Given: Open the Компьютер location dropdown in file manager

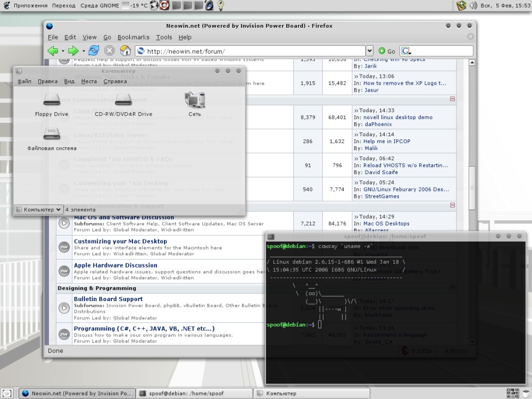Looking at the screenshot, I should (x=39, y=210).
